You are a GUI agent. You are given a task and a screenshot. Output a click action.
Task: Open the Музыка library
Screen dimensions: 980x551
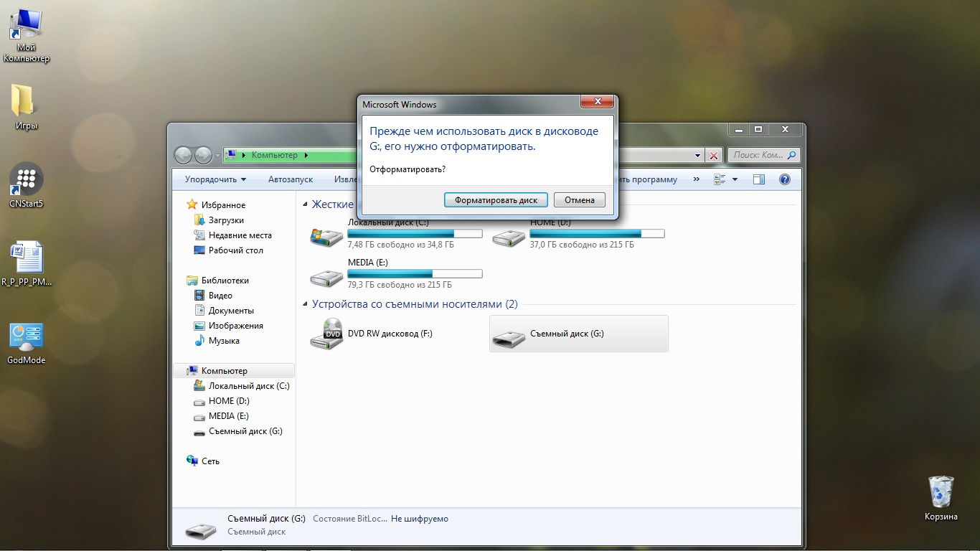224,341
